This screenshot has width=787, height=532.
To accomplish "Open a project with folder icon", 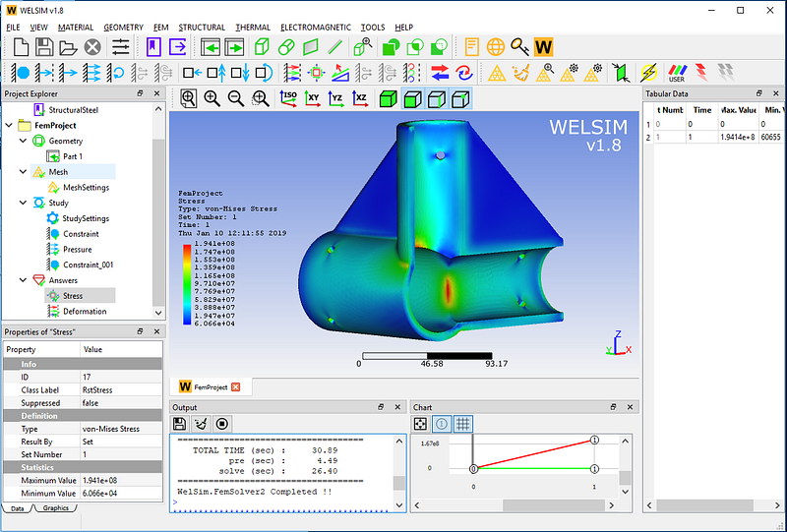I will [68, 47].
